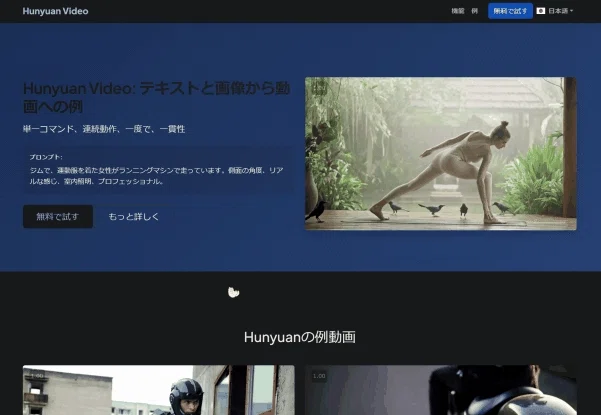Open the 例 navigation link
Screen dimensions: 601x415
(475, 11)
